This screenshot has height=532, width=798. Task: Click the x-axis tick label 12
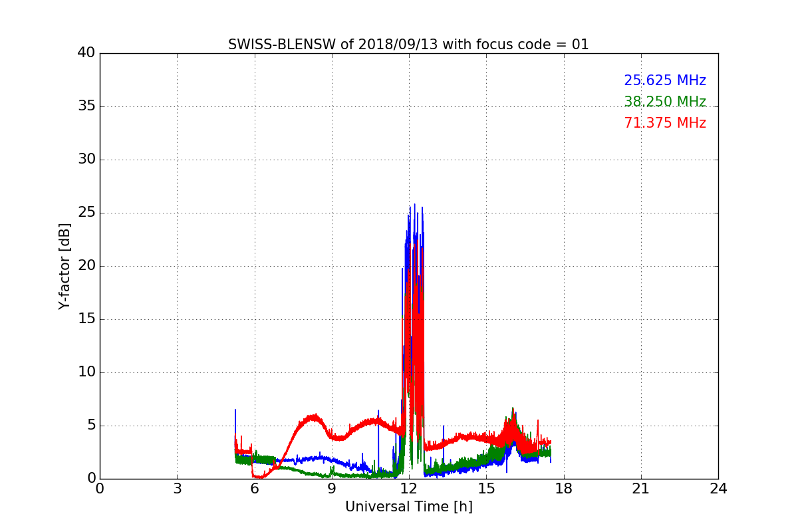click(x=409, y=489)
